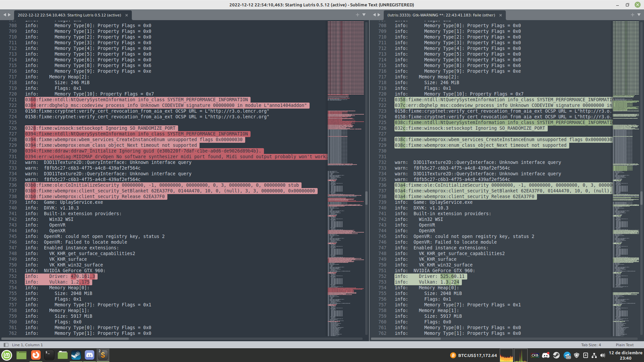Click the left pane minimap
Screen dimensions: 644x362
(x=346, y=178)
